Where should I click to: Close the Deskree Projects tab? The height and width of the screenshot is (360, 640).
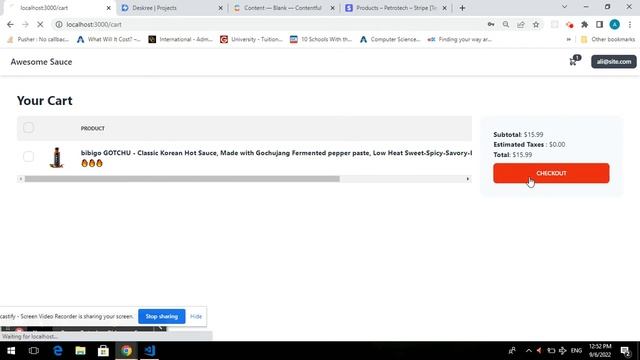click(x=220, y=8)
